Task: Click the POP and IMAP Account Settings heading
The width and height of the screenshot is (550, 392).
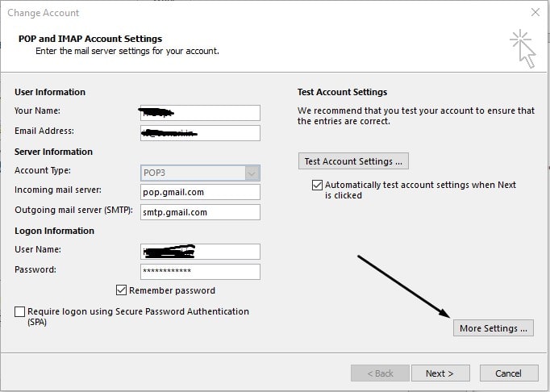Action: pyautogui.click(x=90, y=39)
